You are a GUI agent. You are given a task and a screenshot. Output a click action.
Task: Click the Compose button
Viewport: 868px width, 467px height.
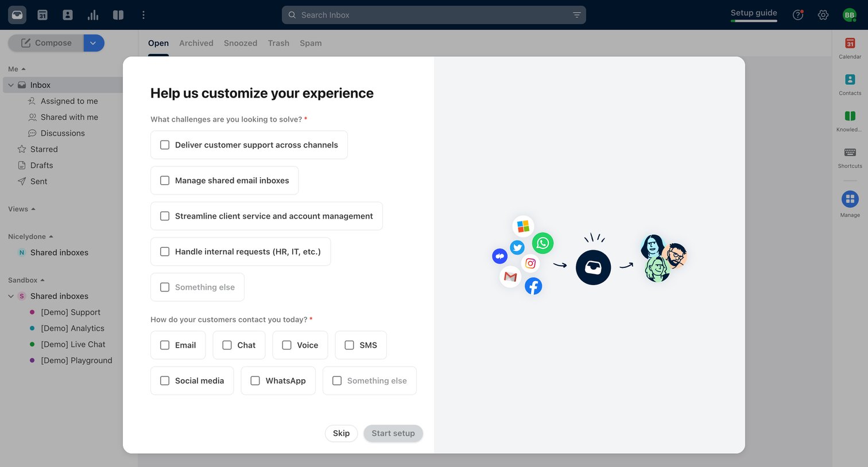(x=46, y=43)
